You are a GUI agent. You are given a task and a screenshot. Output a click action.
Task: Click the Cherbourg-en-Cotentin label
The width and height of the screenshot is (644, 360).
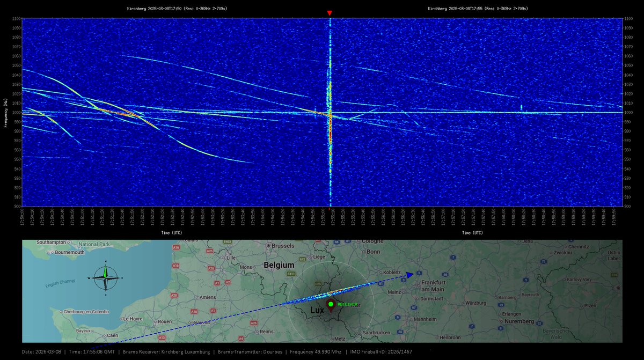(86, 312)
